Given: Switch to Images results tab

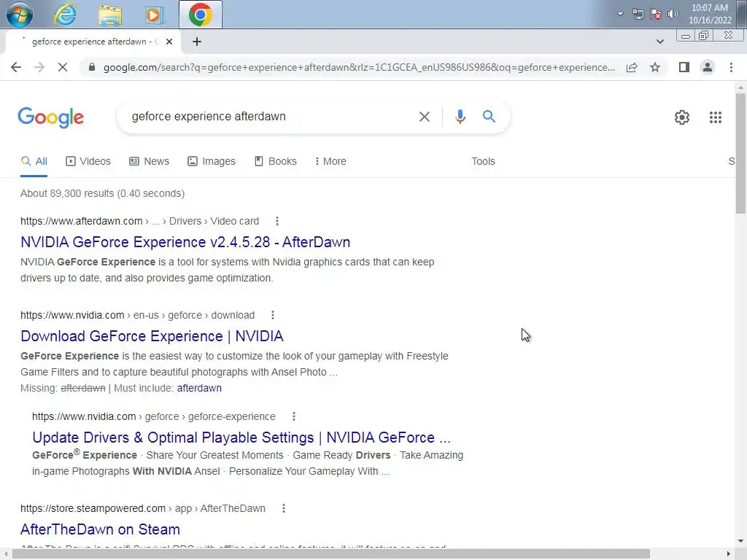Looking at the screenshot, I should click(212, 161).
